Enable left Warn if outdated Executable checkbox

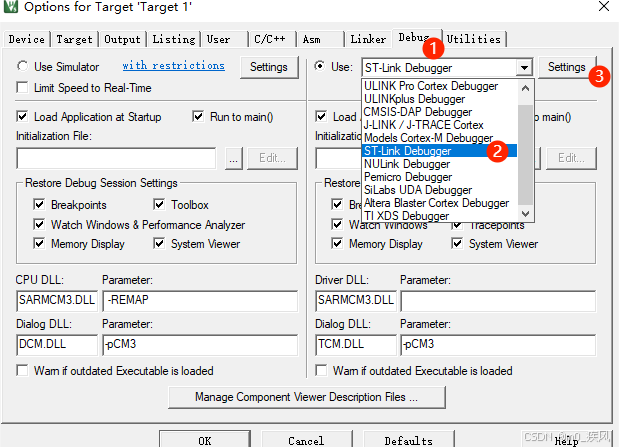click(x=23, y=371)
